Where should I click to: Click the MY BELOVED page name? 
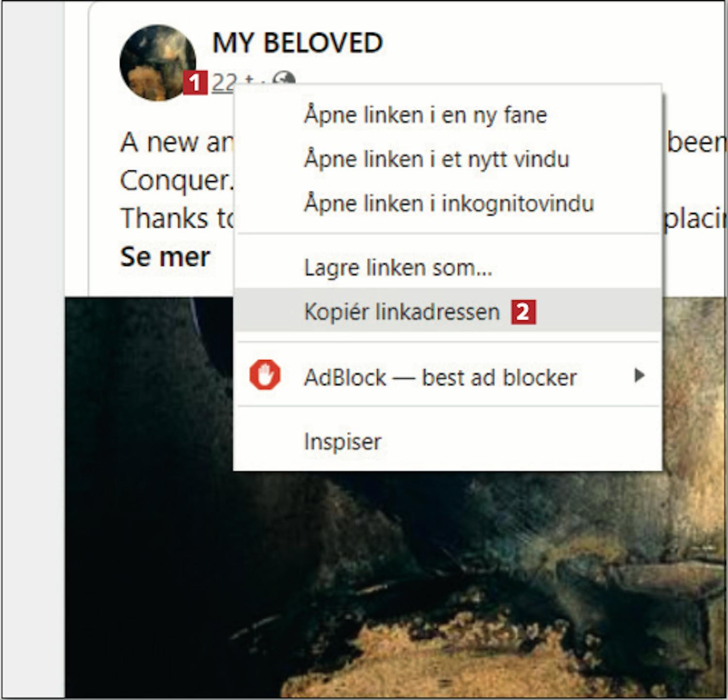(x=298, y=43)
